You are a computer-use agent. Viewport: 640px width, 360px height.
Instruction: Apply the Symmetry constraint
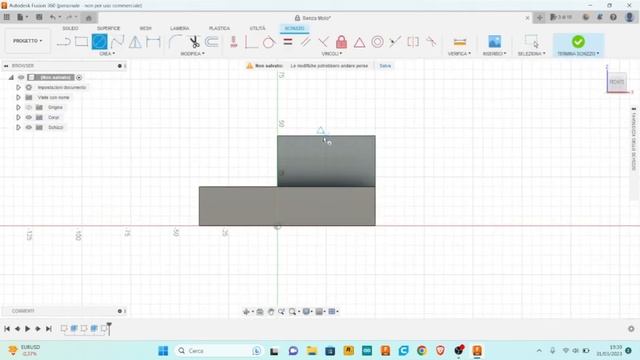tap(413, 42)
